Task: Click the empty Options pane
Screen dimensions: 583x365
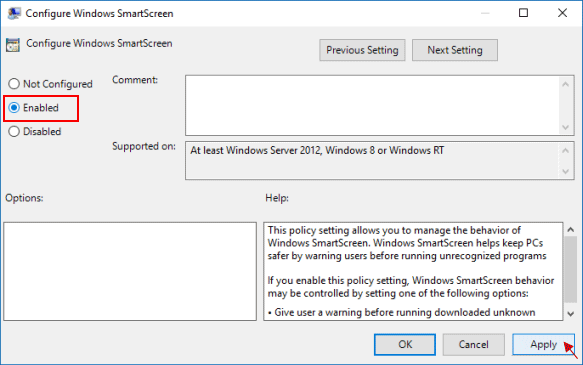Action: pos(130,271)
